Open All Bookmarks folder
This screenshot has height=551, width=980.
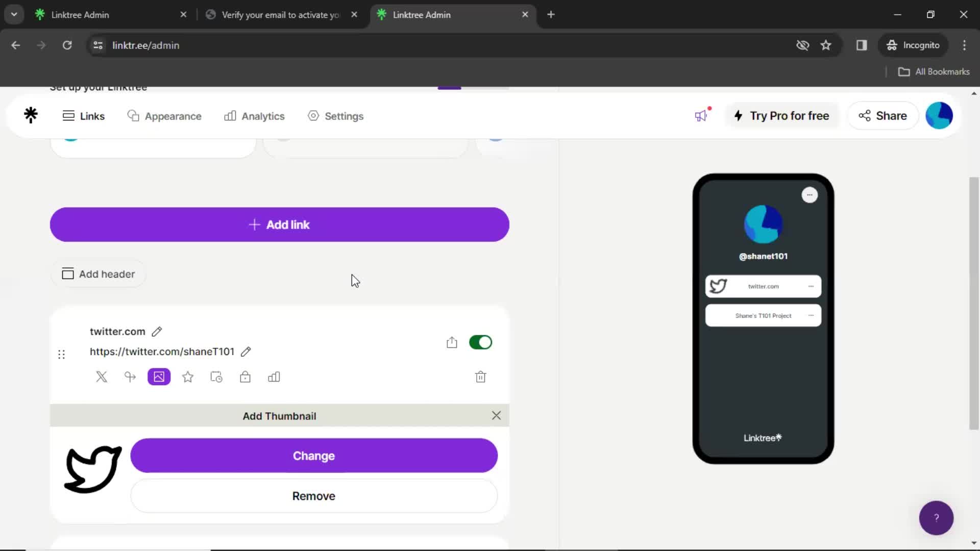(934, 72)
